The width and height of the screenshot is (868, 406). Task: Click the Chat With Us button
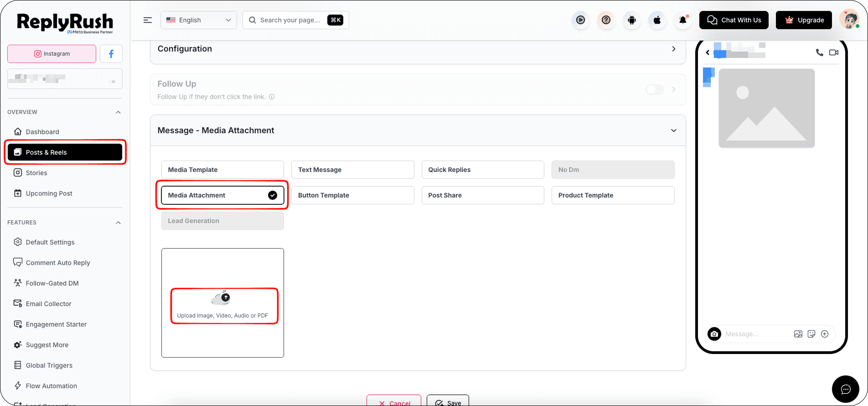(x=734, y=20)
